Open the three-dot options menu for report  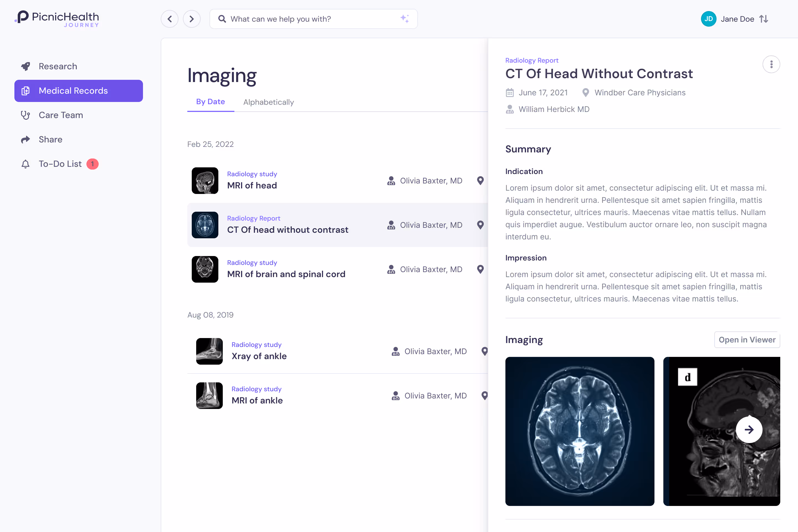771,64
